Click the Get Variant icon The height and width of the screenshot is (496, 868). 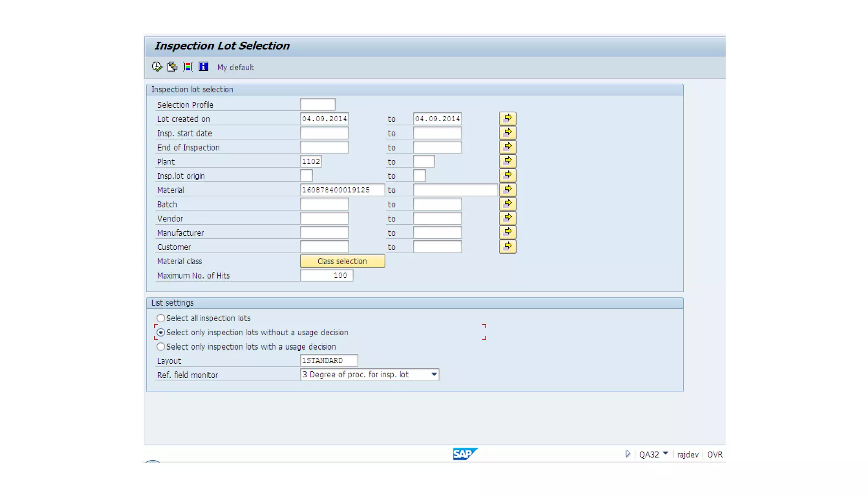[172, 67]
